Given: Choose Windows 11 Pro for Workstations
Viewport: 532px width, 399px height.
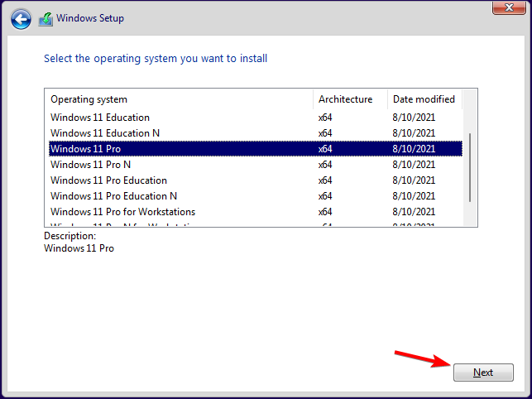Looking at the screenshot, I should click(x=256, y=212).
